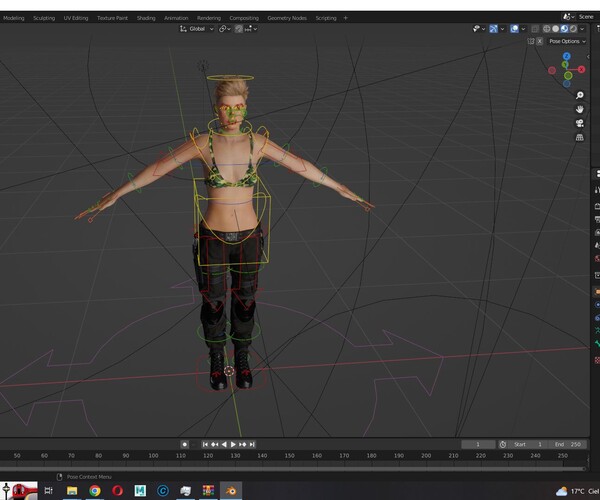Switch to the UV Editing workspace tab
Image resolution: width=600 pixels, height=500 pixels.
(76, 18)
